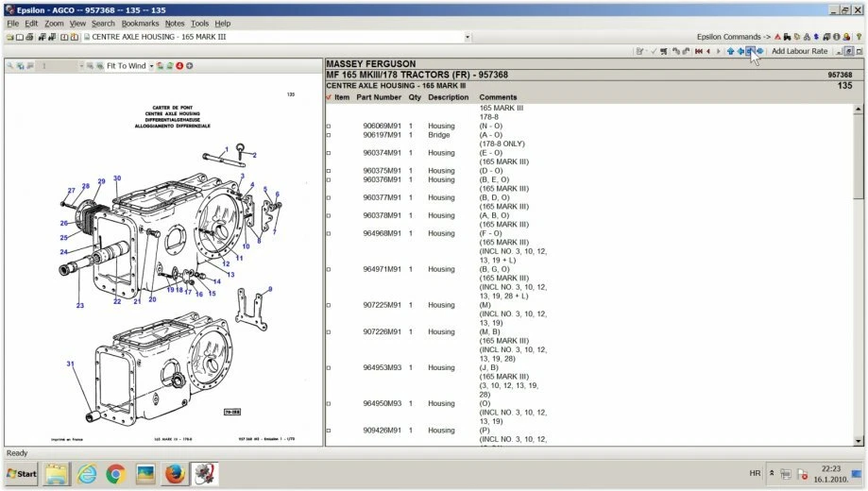Open the page title dropdown arrow
868x491 pixels.
[468, 37]
